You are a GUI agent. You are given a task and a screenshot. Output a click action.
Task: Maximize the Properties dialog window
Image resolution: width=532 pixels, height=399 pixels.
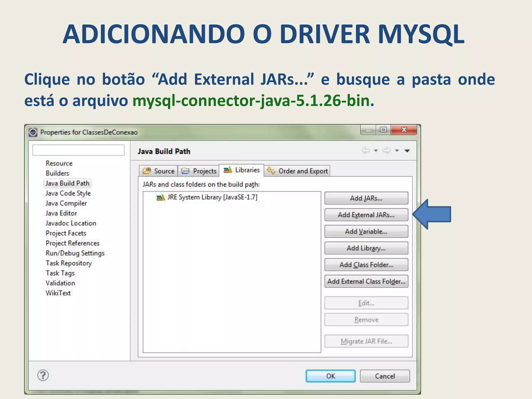tap(383, 130)
